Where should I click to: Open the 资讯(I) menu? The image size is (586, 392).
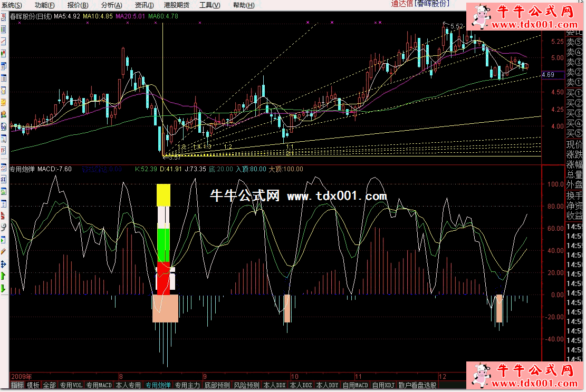(144, 5)
